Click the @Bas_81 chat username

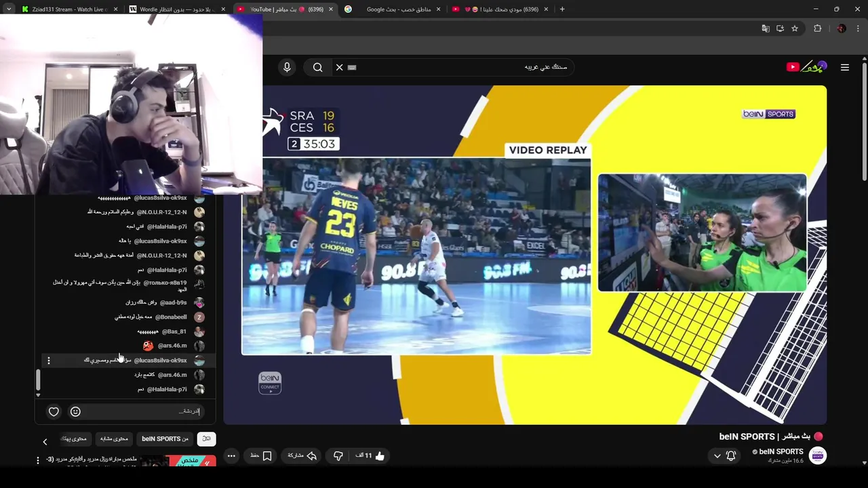coord(174,331)
